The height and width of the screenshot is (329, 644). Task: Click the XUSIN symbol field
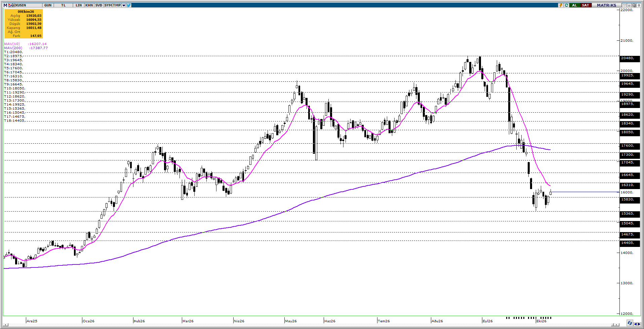pyautogui.click(x=28, y=5)
